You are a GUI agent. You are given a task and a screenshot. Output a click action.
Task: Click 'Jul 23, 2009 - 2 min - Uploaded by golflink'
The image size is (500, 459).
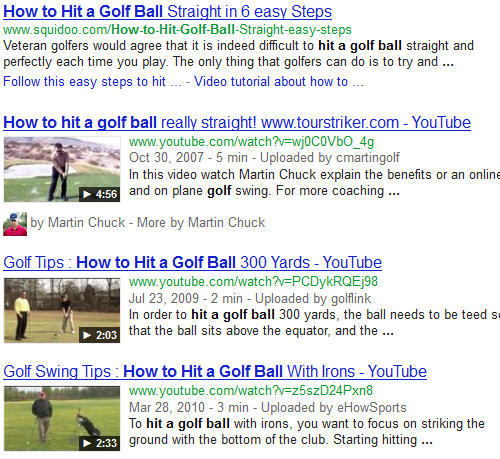[250, 299]
